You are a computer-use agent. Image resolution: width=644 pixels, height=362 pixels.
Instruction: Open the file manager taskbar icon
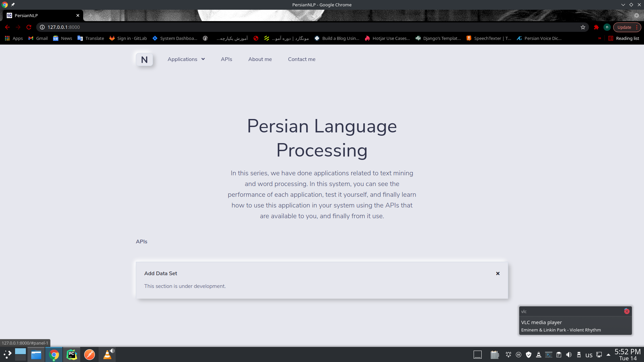point(36,355)
